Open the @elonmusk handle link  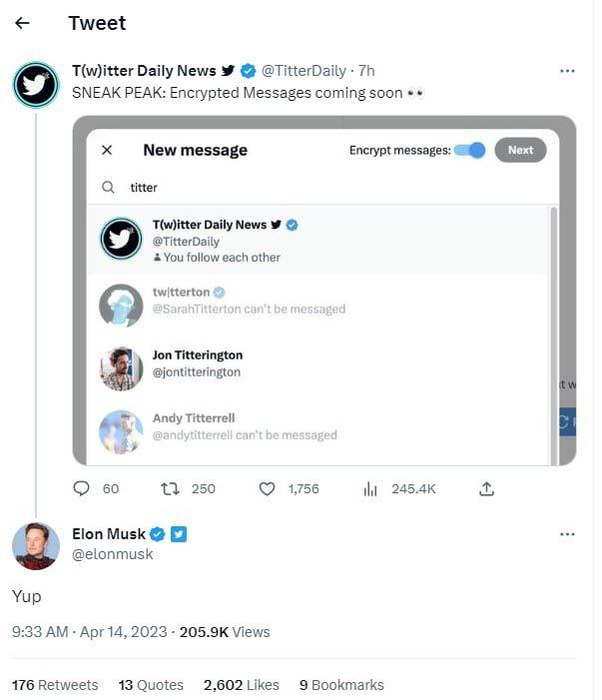tap(113, 553)
